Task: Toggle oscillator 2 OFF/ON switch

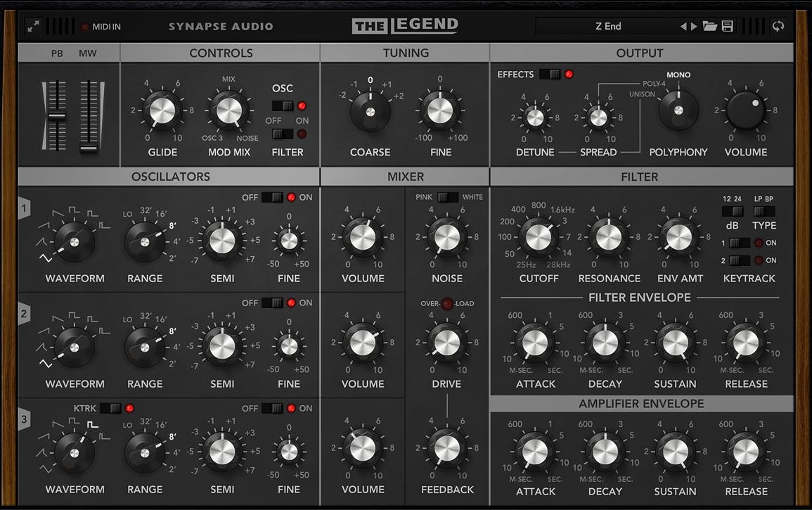Action: click(x=272, y=302)
